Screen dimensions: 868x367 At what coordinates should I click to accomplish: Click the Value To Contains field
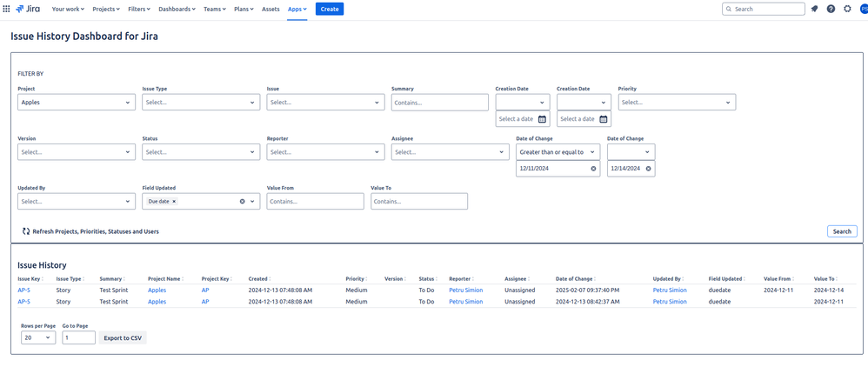[419, 202]
